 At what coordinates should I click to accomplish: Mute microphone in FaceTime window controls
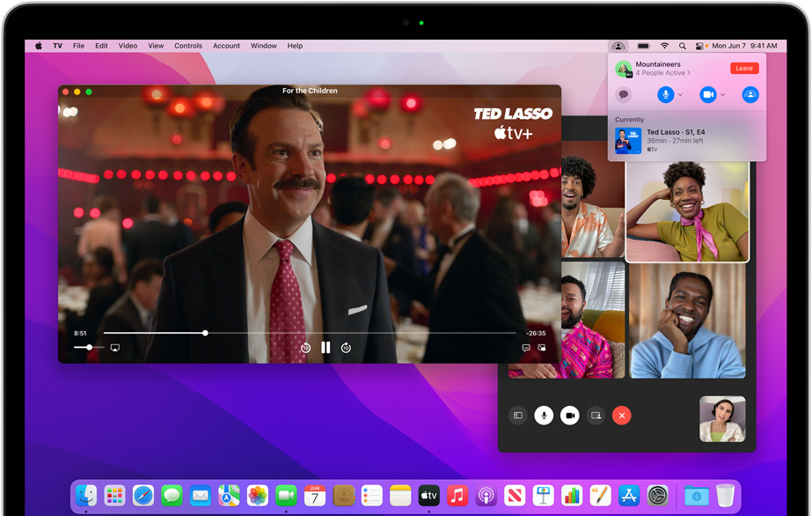tap(544, 416)
